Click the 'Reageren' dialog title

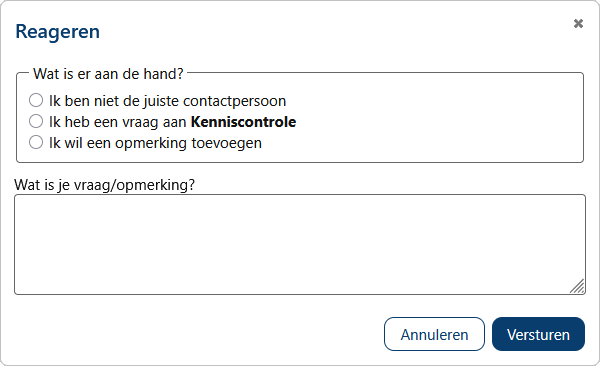57,32
